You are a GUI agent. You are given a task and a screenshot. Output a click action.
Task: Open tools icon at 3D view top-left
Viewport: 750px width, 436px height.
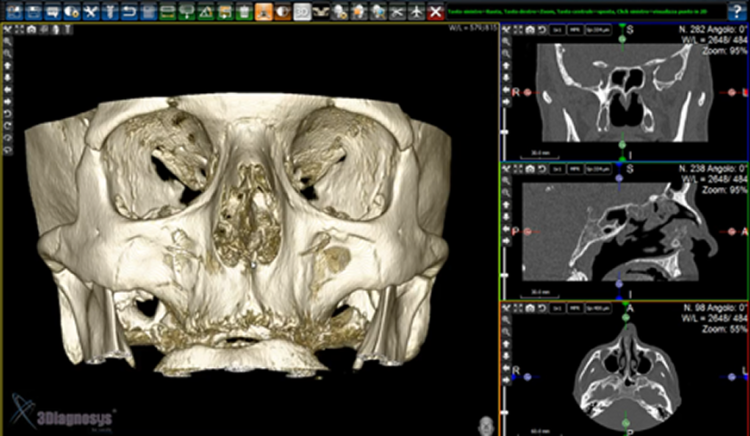[x=8, y=30]
